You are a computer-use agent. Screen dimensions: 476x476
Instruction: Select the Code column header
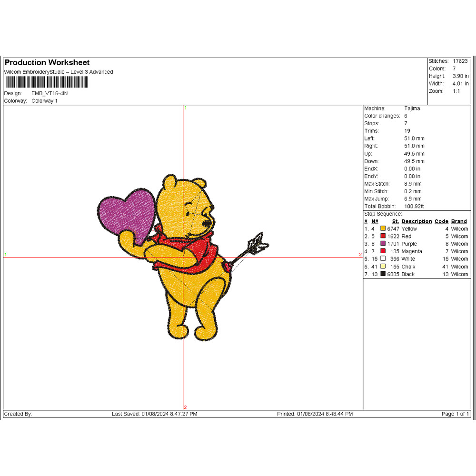coord(441,221)
